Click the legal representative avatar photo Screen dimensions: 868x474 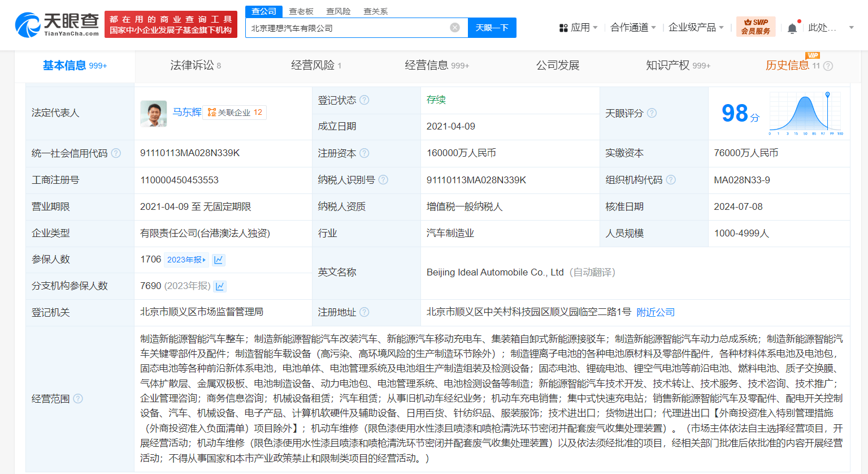tap(153, 113)
